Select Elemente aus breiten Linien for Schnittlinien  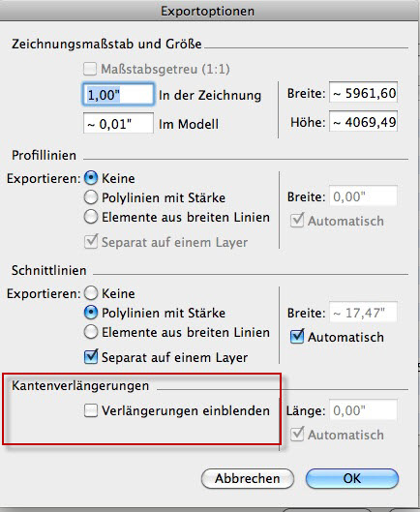pyautogui.click(x=91, y=332)
